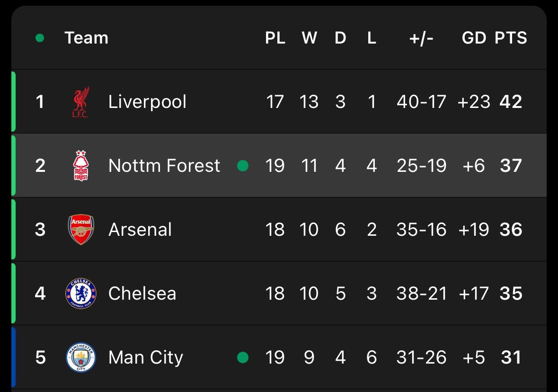Tap the Man City club crest
This screenshot has width=558, height=392.
click(81, 357)
